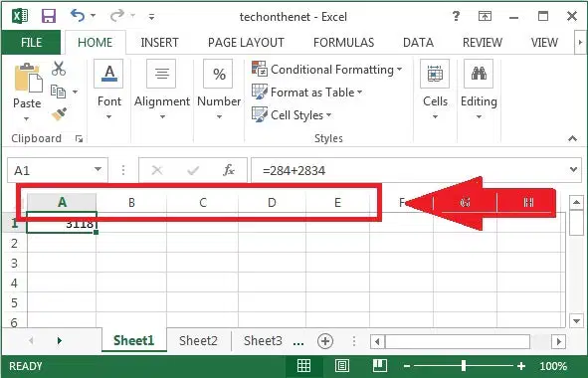Image resolution: width=588 pixels, height=378 pixels.
Task: Open the FILE tab
Action: [x=31, y=43]
